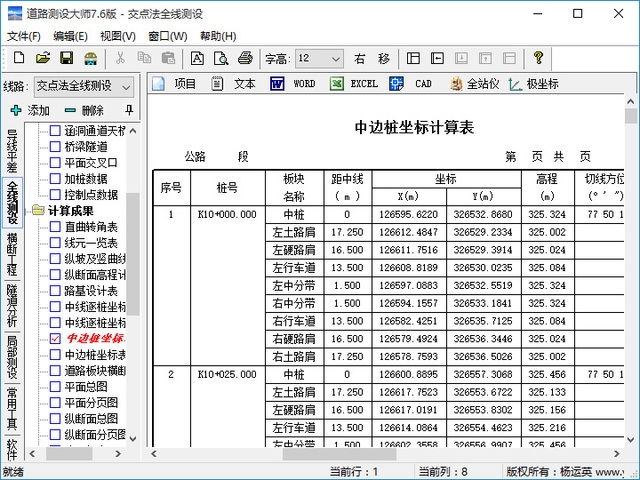The image size is (640, 480).
Task: Save using the floppy disk icon
Action: click(x=66, y=59)
